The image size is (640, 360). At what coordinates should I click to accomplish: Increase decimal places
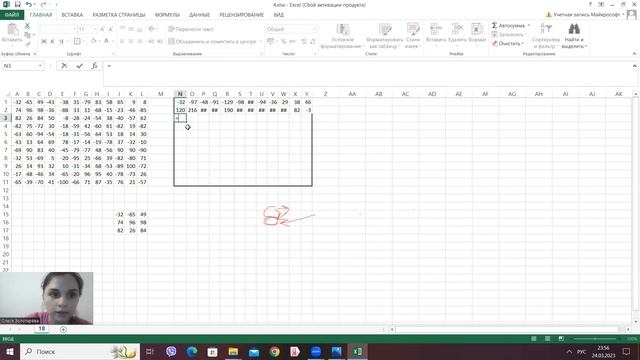(304, 41)
